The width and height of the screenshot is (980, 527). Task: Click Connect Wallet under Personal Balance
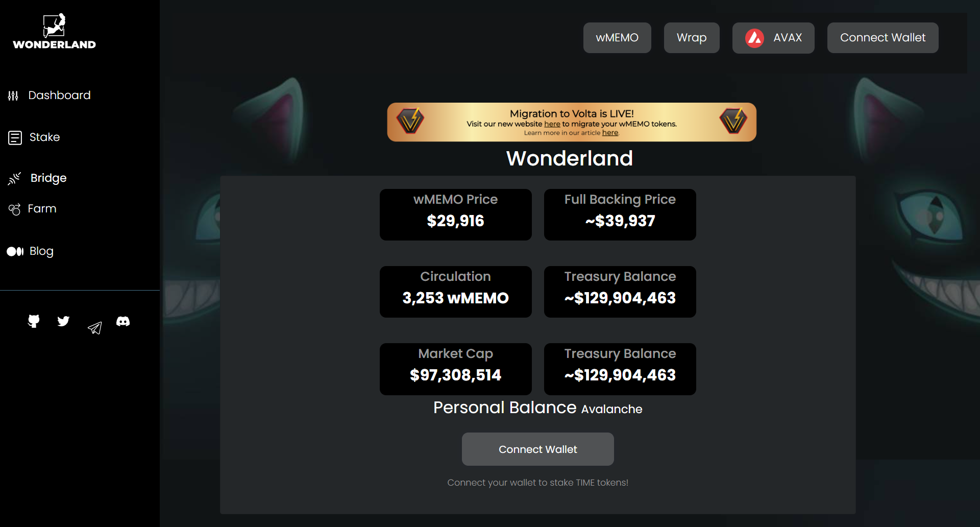coord(538,449)
